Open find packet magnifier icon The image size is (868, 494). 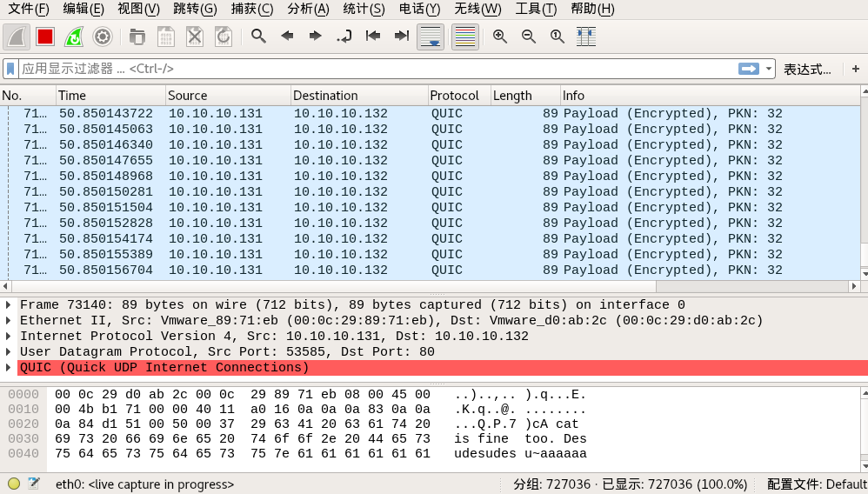(x=258, y=37)
